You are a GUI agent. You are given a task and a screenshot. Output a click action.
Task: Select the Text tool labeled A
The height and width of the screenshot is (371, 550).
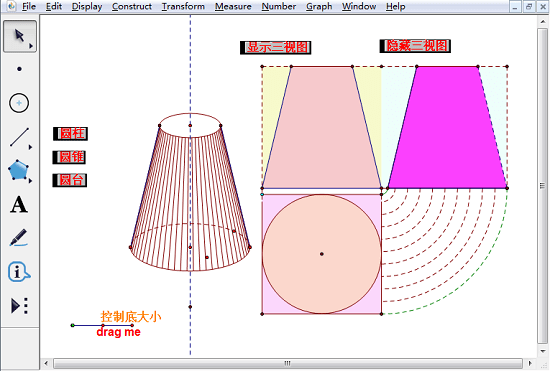(x=19, y=204)
